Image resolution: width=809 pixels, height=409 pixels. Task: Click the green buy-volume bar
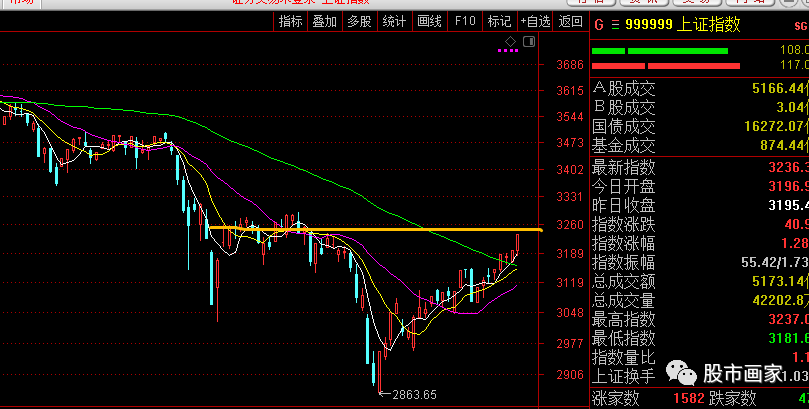point(660,51)
